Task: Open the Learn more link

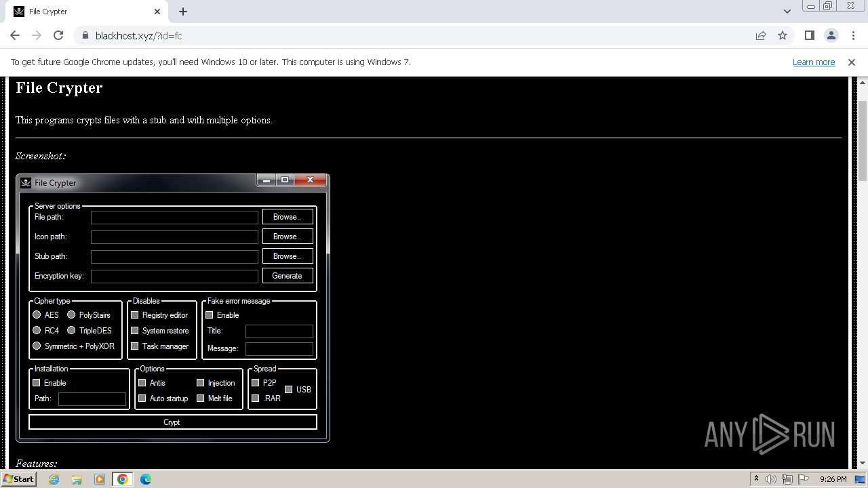Action: pos(814,62)
